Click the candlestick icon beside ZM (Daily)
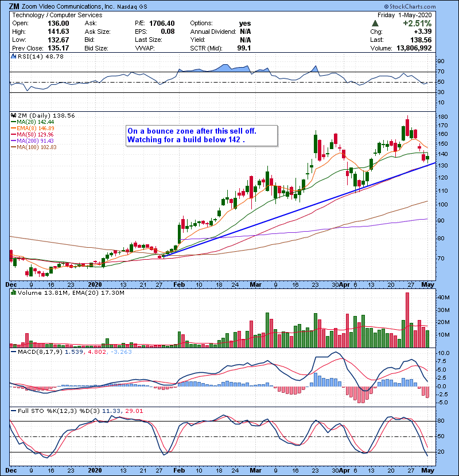This screenshot has width=459, height=476. coord(12,115)
